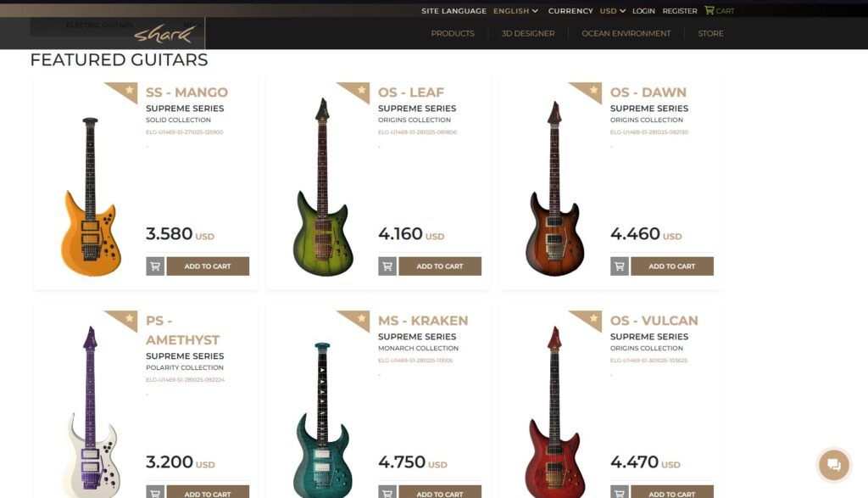Open the Store menu item
This screenshot has height=498, width=868.
(711, 33)
